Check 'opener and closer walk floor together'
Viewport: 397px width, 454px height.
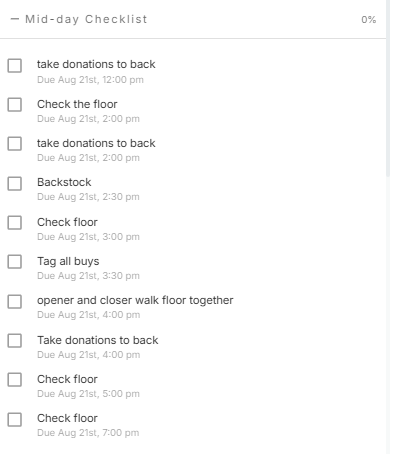pos(15,301)
